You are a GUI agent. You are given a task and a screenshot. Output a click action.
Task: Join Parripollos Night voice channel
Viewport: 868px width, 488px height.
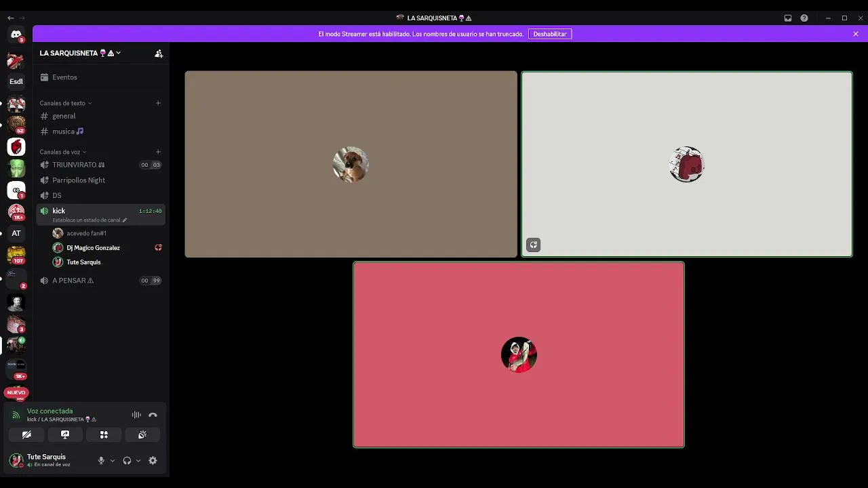(x=100, y=180)
